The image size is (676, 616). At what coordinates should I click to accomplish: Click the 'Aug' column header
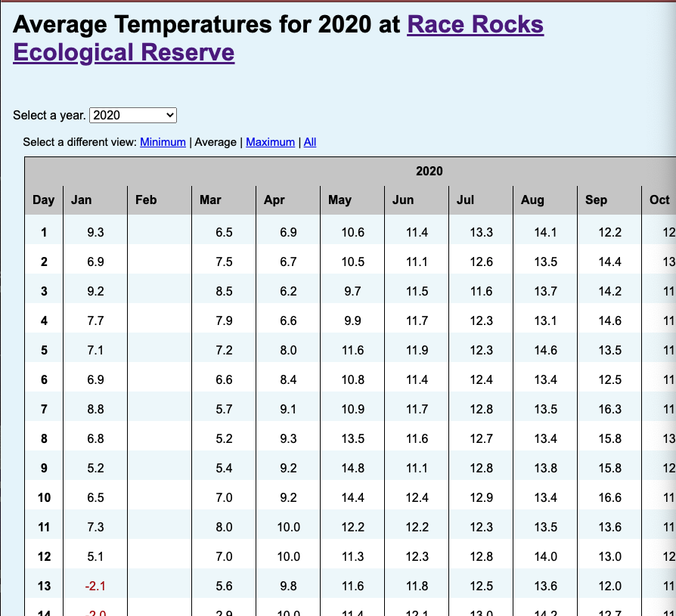pos(532,200)
